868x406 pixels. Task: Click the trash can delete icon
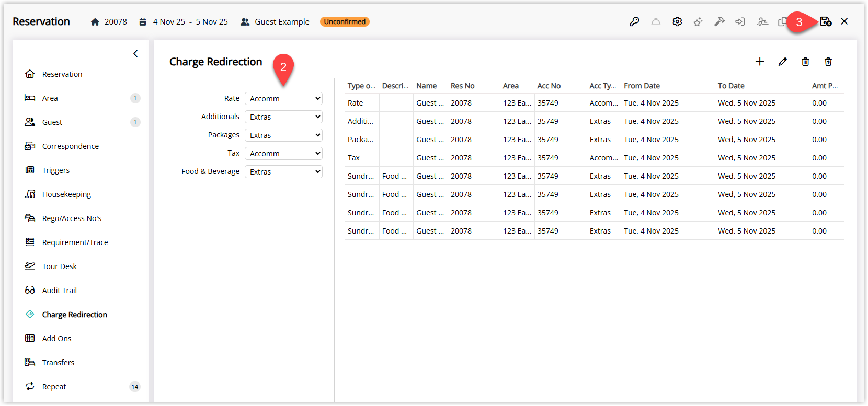[x=805, y=62]
